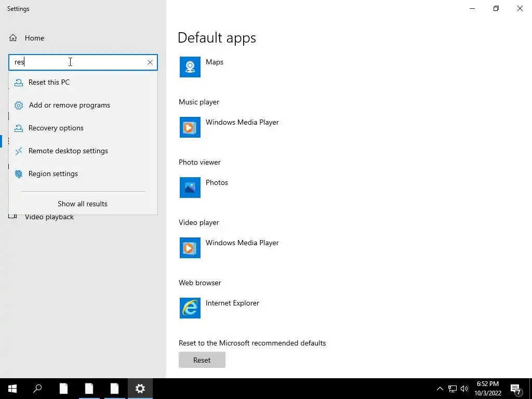Image resolution: width=532 pixels, height=399 pixels.
Task: Select the Reset this PC icon
Action: [x=19, y=83]
